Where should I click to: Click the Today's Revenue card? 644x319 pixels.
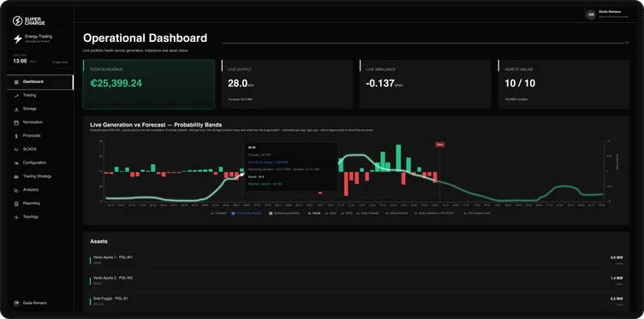click(x=149, y=84)
